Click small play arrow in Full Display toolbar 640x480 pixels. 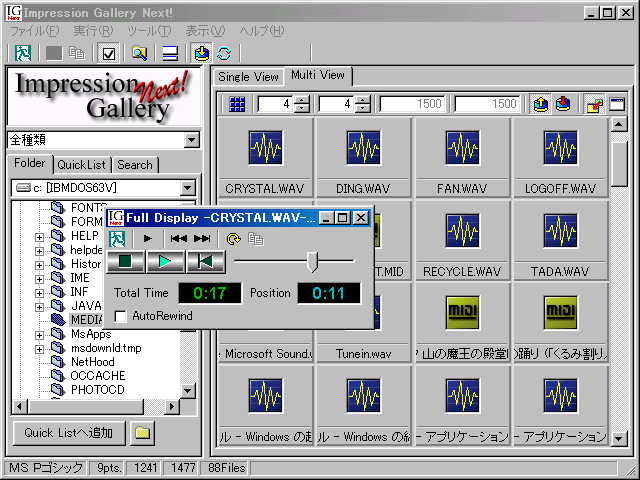tap(148, 239)
